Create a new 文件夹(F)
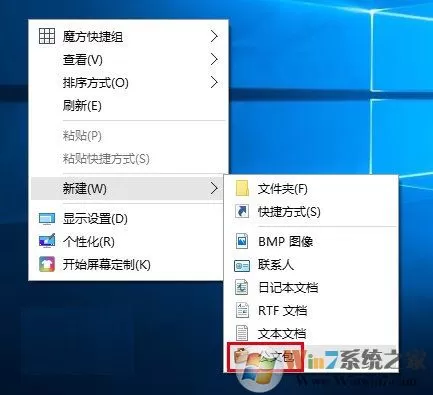The width and height of the screenshot is (433, 395). pos(311,189)
